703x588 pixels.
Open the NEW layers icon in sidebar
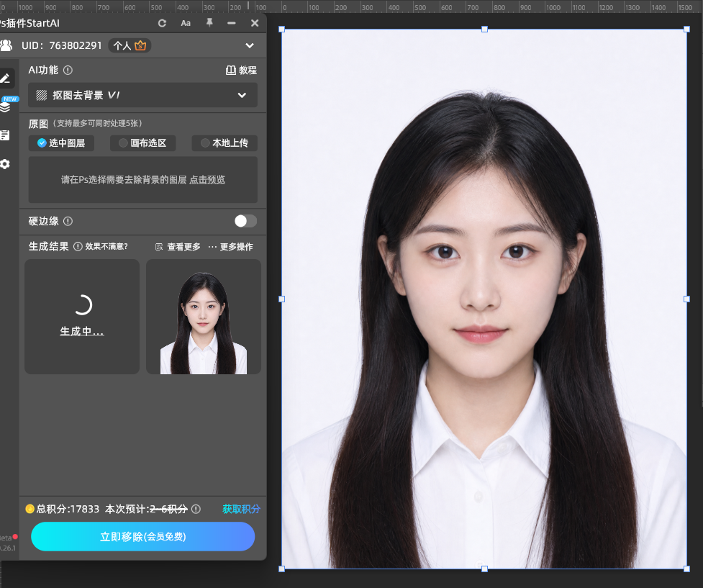[5, 107]
